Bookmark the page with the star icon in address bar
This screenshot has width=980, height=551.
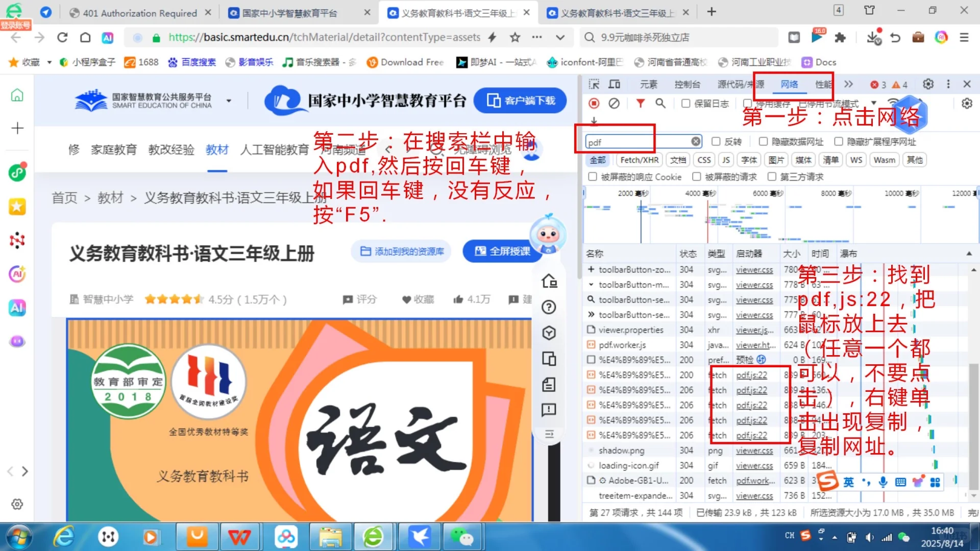point(515,37)
